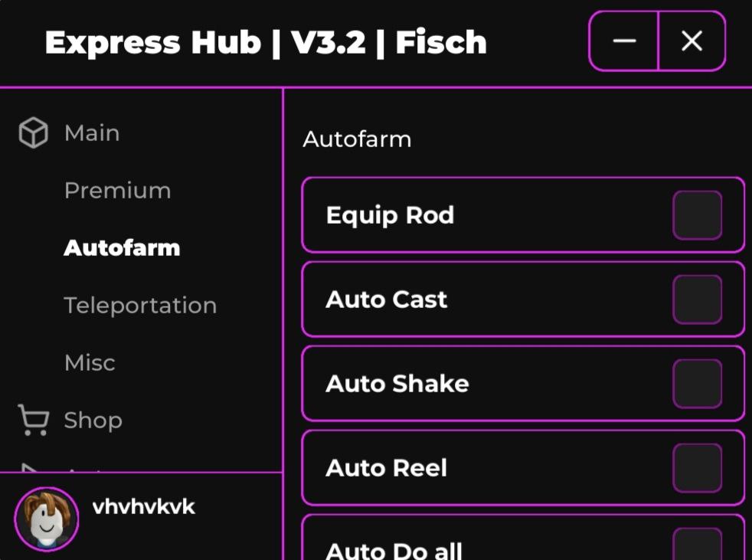
Task: Close the Express Hub window
Action: (x=692, y=41)
